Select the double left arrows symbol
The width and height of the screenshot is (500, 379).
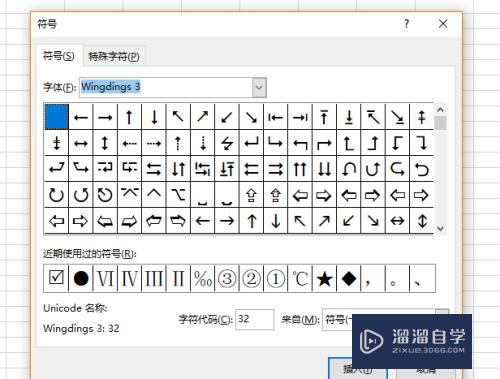tap(251, 169)
